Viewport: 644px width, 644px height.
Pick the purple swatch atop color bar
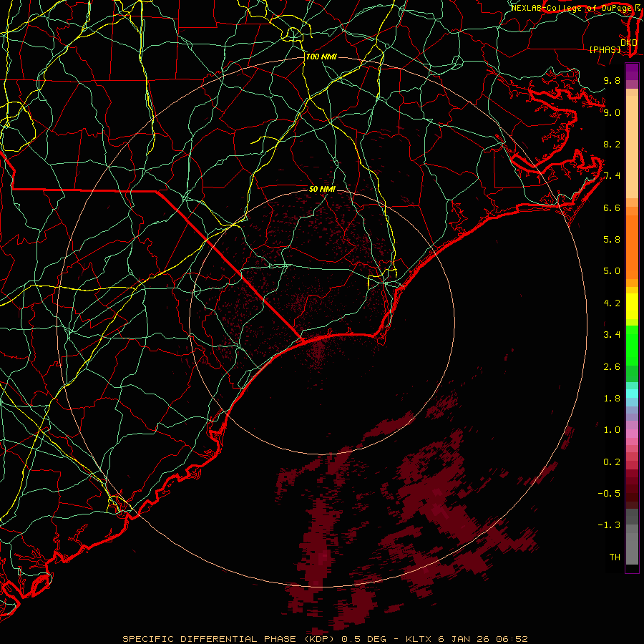pyautogui.click(x=632, y=72)
